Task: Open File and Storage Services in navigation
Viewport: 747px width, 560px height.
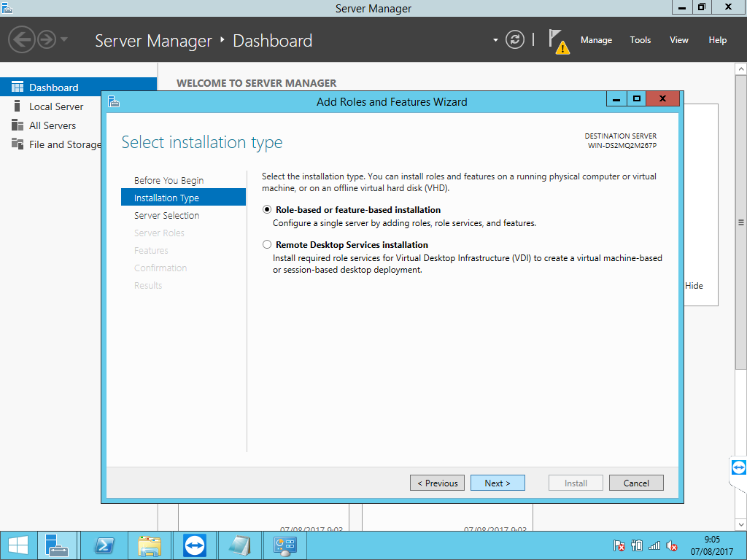Action: [x=65, y=145]
